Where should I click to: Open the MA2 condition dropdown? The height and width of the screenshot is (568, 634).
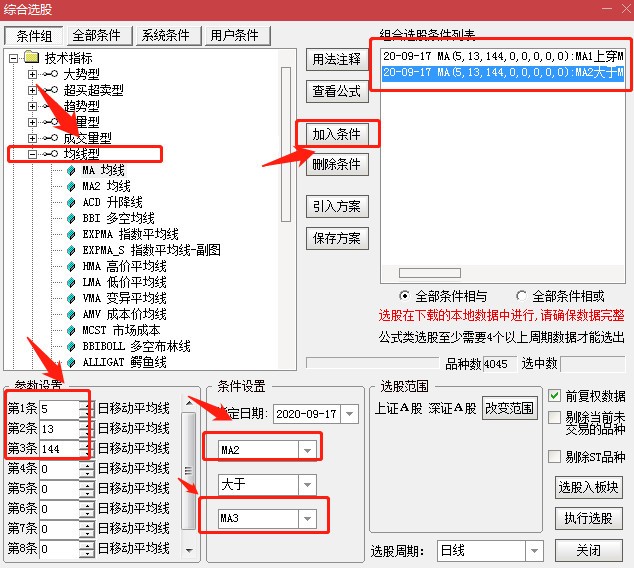point(307,450)
